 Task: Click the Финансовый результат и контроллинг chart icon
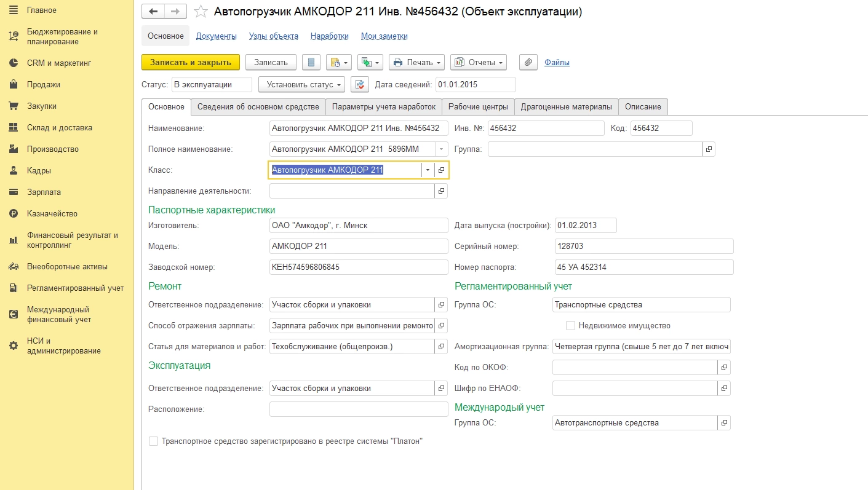[14, 240]
